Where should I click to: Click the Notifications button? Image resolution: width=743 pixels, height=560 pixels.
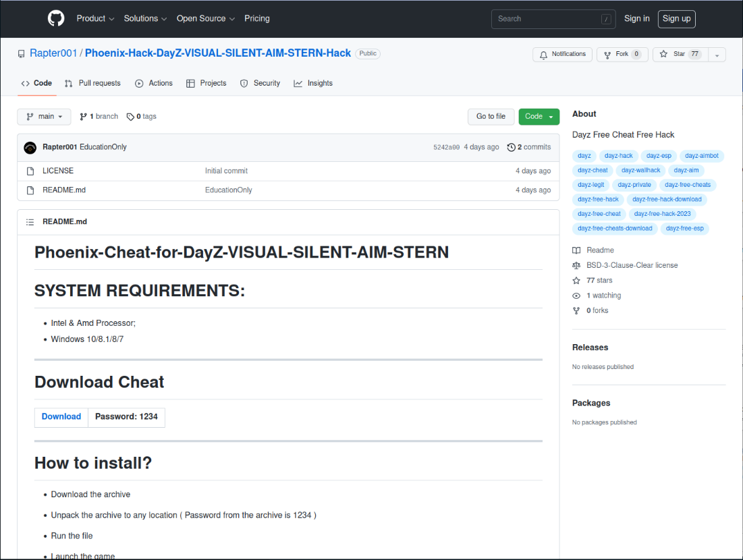562,55
